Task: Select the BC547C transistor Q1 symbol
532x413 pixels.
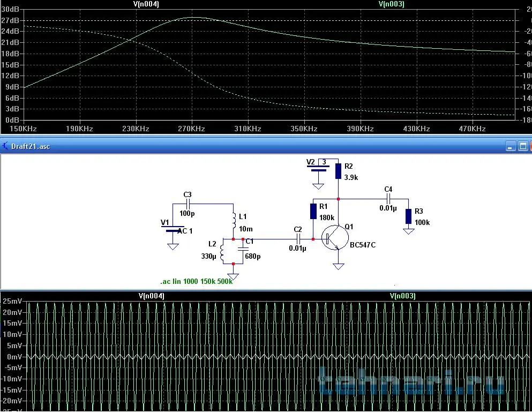Action: pos(334,238)
